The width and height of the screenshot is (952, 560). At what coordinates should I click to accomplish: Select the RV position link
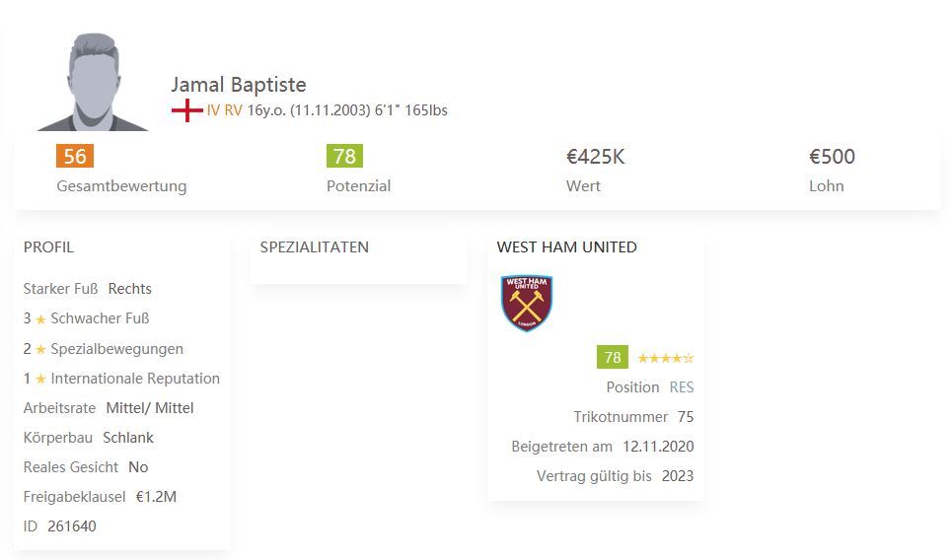[x=233, y=110]
